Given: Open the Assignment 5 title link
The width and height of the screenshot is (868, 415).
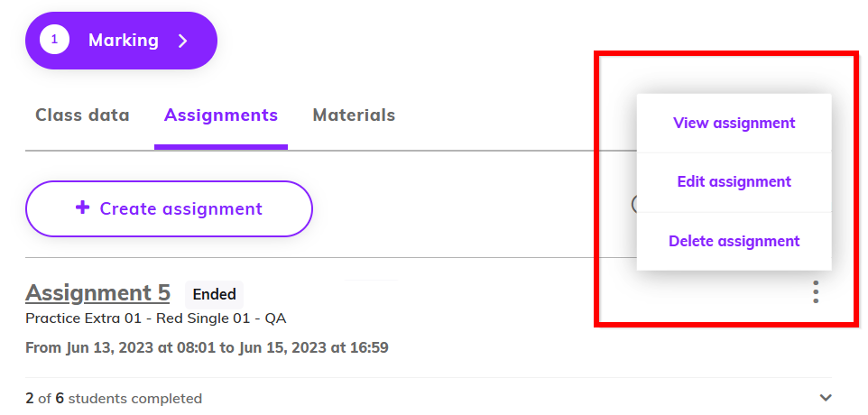Looking at the screenshot, I should click(x=97, y=292).
